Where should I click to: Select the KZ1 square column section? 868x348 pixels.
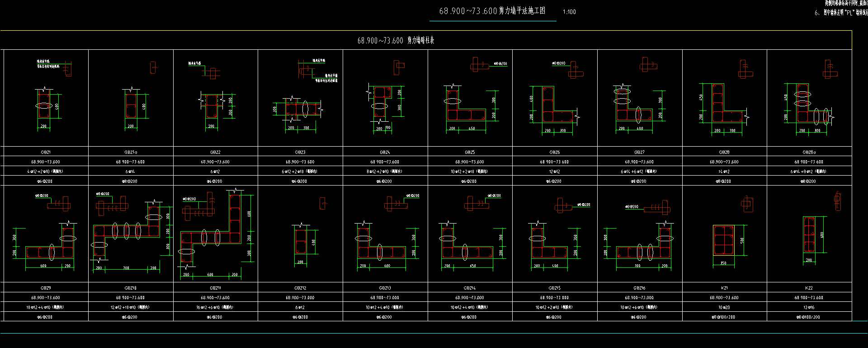pyautogui.click(x=724, y=240)
